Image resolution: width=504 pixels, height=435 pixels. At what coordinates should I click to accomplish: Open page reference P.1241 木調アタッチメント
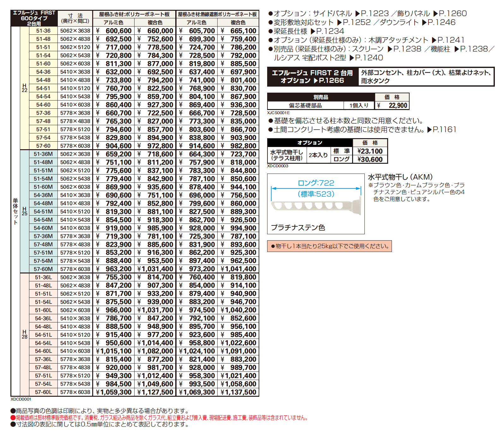448,40
